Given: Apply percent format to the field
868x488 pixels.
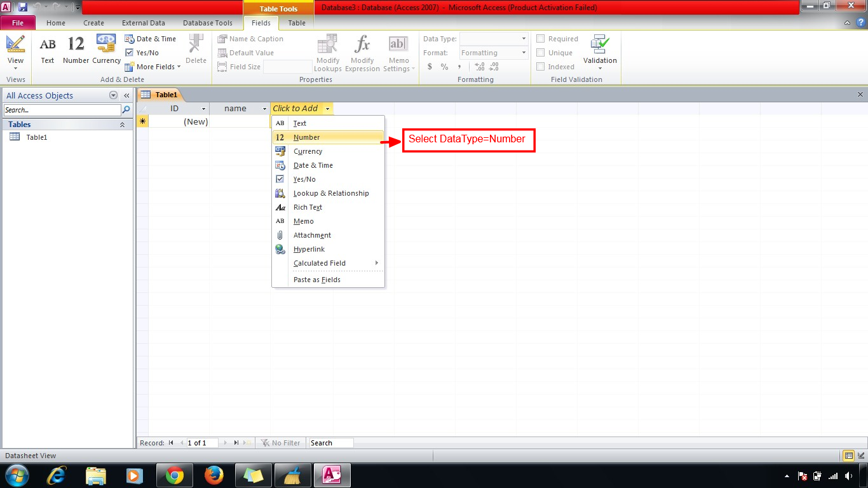Looking at the screenshot, I should [444, 66].
